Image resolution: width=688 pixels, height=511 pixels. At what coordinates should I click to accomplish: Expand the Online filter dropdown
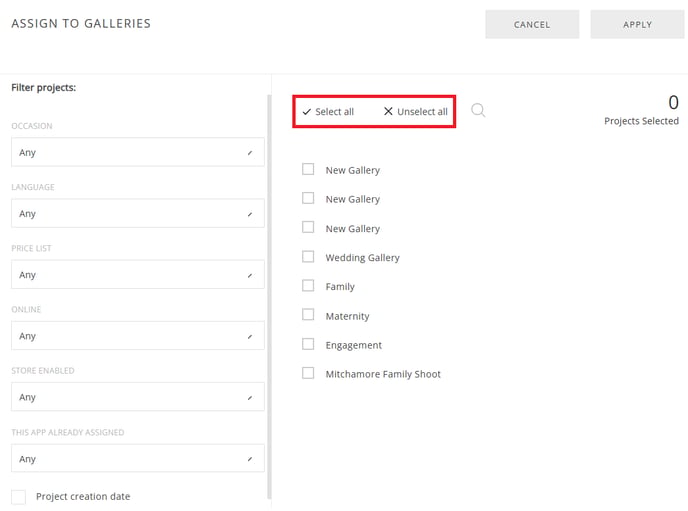click(x=138, y=336)
